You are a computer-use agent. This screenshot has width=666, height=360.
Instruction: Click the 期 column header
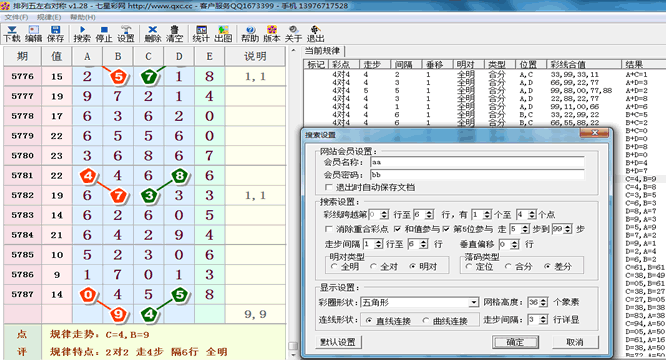[x=22, y=56]
